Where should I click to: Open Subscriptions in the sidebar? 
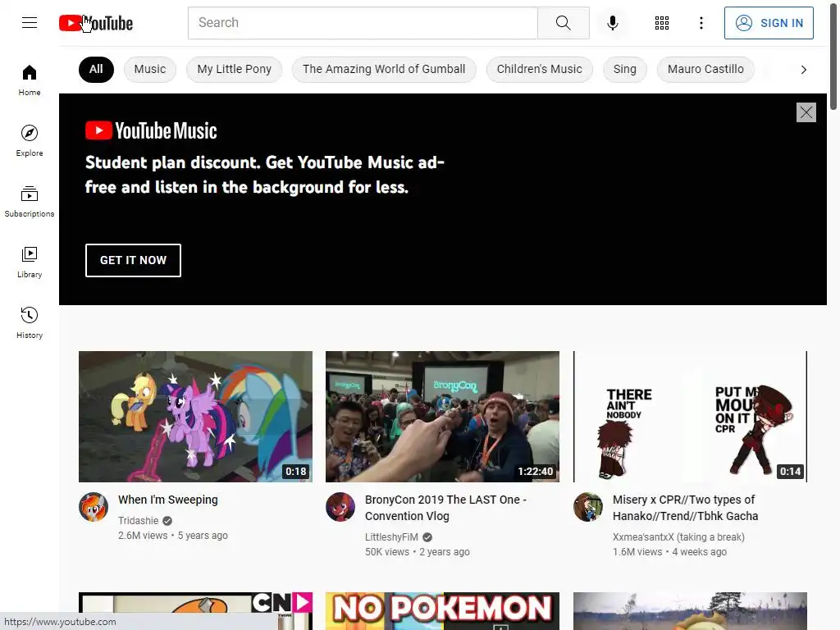[x=30, y=202]
